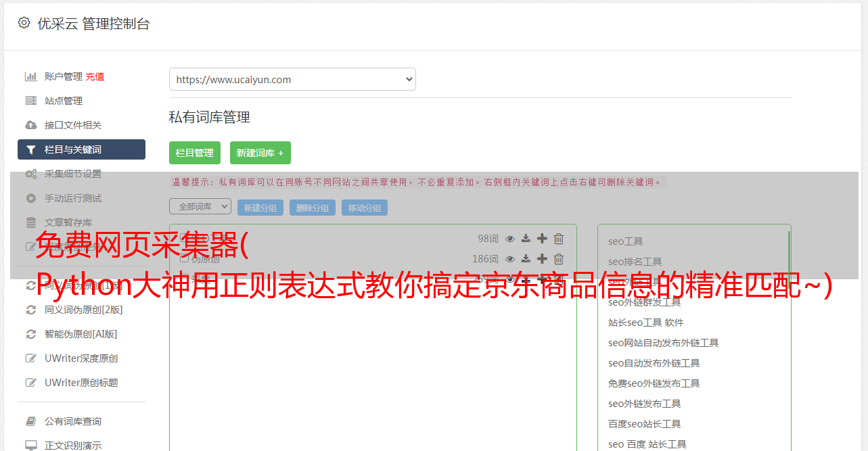Open 文章暂存库 database icon

coord(31,222)
